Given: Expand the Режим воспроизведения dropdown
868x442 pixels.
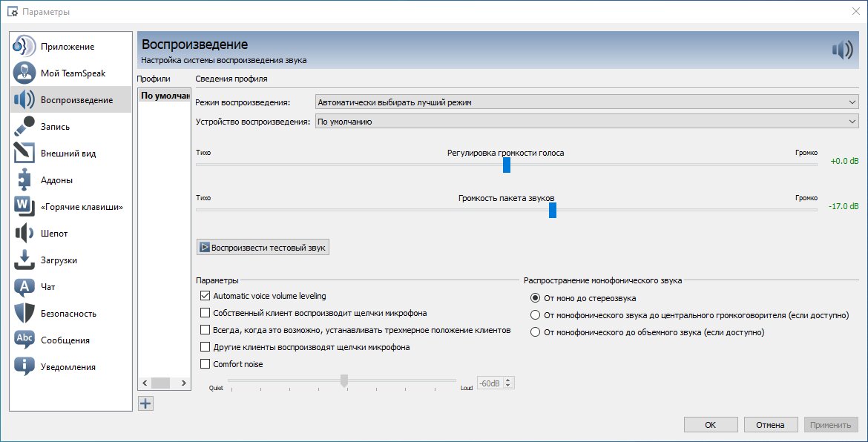Looking at the screenshot, I should tap(586, 102).
